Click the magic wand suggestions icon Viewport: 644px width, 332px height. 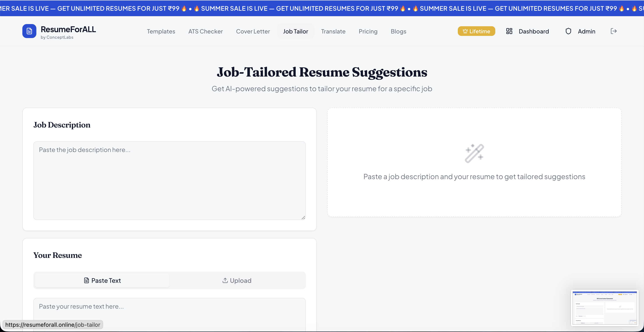[474, 153]
